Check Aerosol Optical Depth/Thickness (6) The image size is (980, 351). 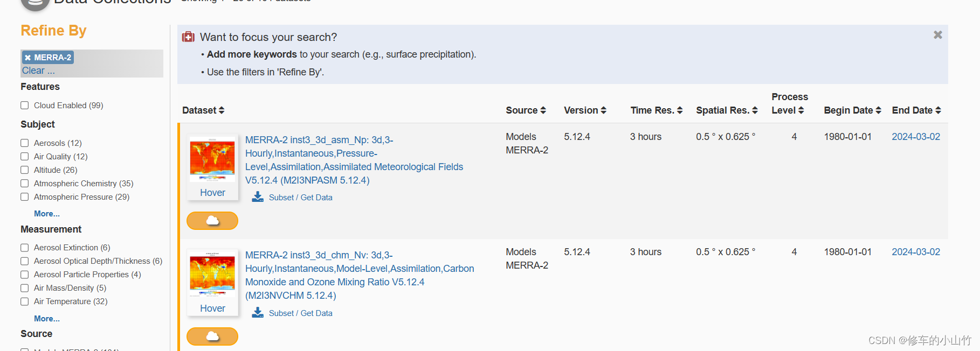click(x=24, y=261)
